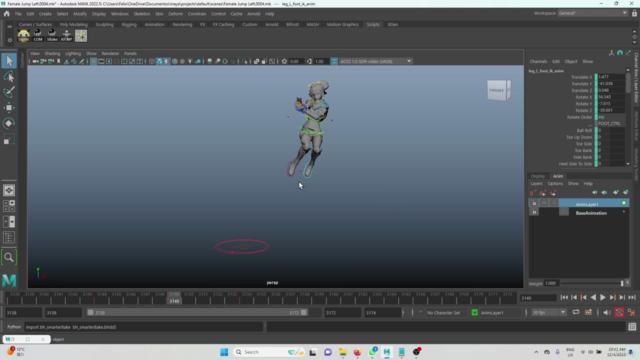Run the first shelf script with face icon
The height and width of the screenshot is (360, 640).
point(24,36)
